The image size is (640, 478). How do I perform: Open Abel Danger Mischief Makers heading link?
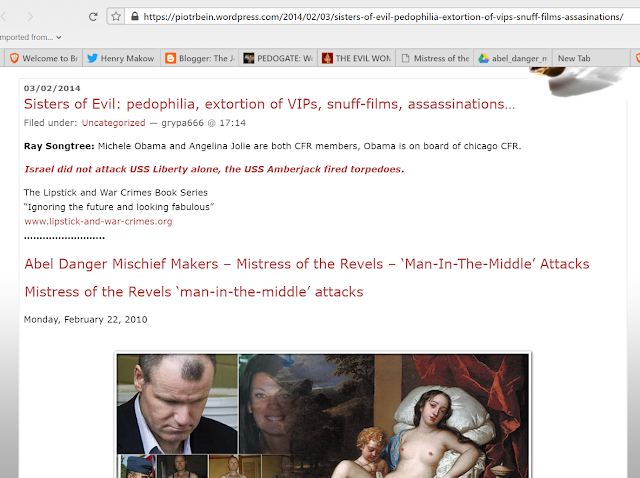(307, 264)
